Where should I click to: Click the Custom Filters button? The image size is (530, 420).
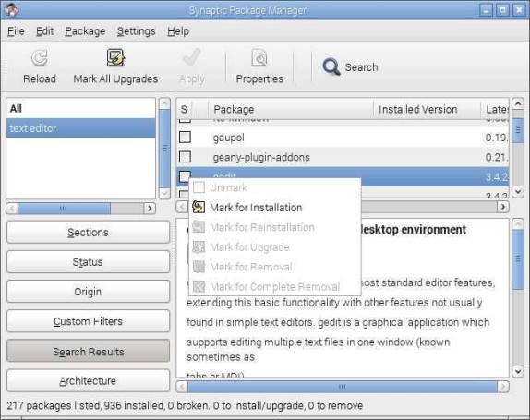88,321
